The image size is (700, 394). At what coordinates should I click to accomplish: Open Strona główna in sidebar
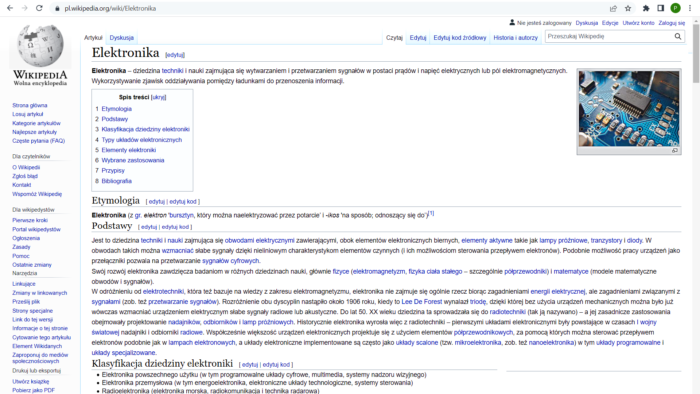(29, 105)
